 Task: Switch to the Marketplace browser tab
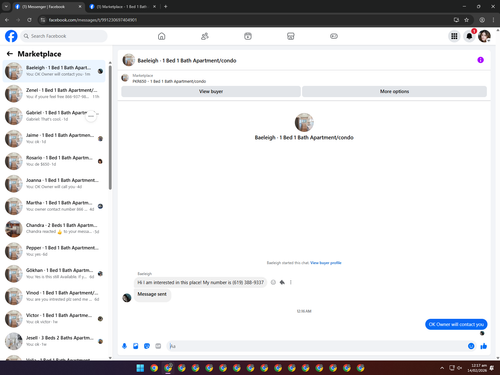[x=122, y=7]
